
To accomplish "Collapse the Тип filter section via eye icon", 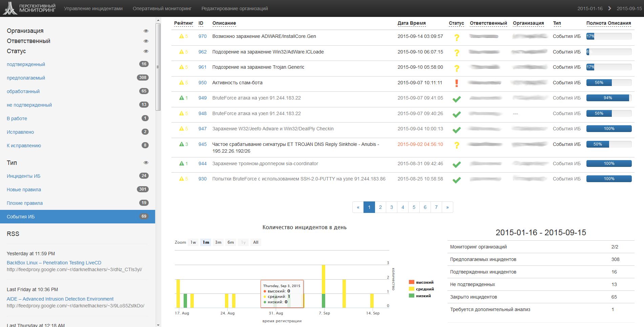I will click(x=146, y=163).
